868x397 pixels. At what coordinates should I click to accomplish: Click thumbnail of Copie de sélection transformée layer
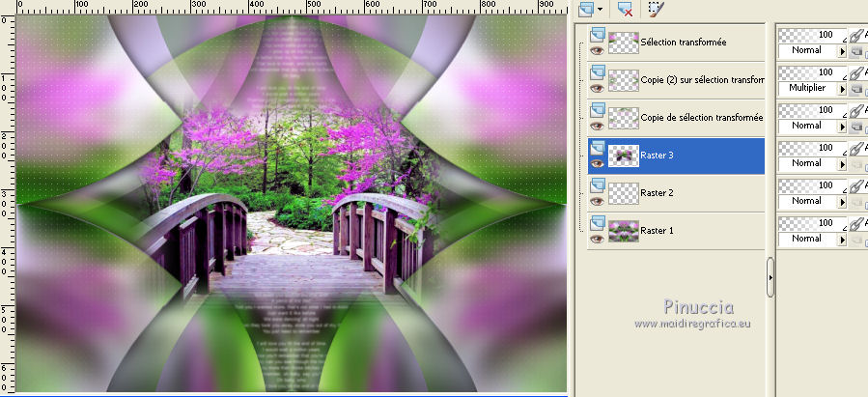pyautogui.click(x=624, y=118)
